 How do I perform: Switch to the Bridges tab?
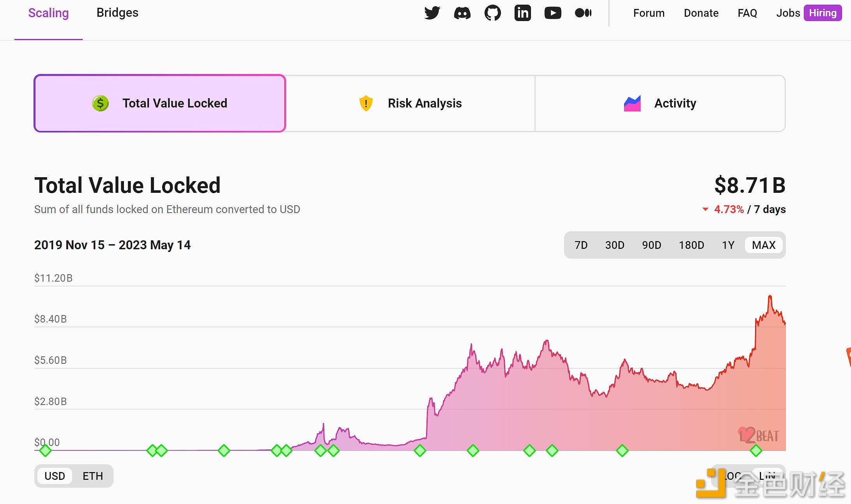[x=117, y=12]
